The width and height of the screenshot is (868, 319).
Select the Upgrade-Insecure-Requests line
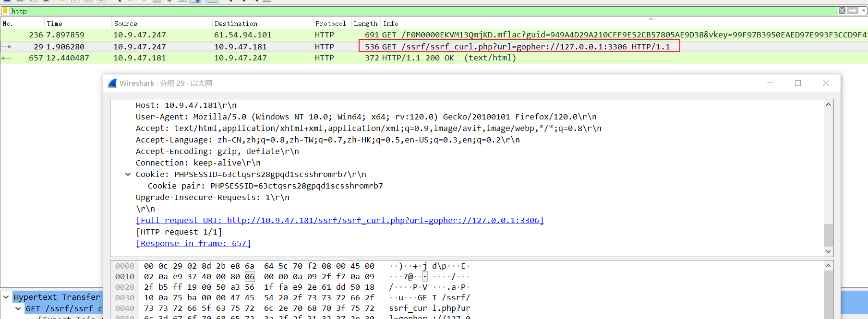213,197
